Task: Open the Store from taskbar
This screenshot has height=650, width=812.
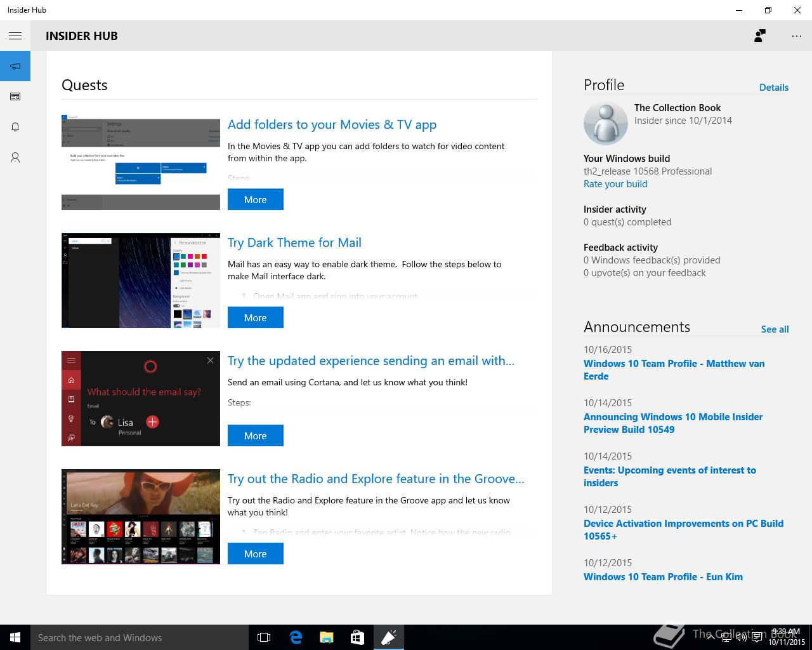Action: [x=358, y=637]
